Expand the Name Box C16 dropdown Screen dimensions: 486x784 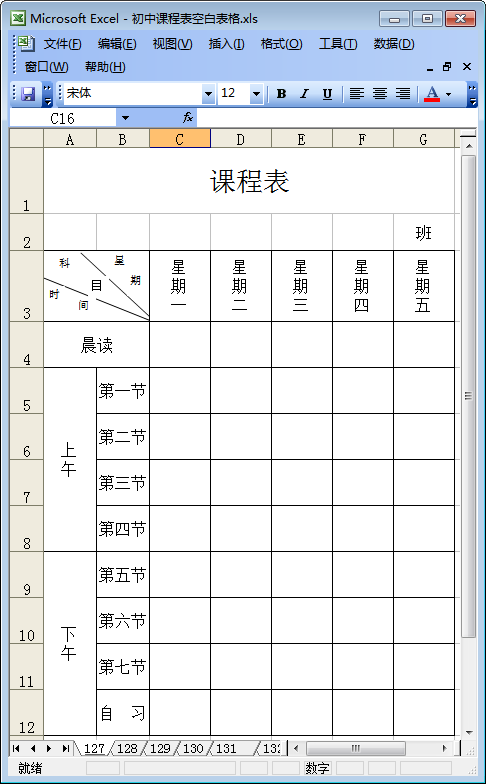[126, 118]
